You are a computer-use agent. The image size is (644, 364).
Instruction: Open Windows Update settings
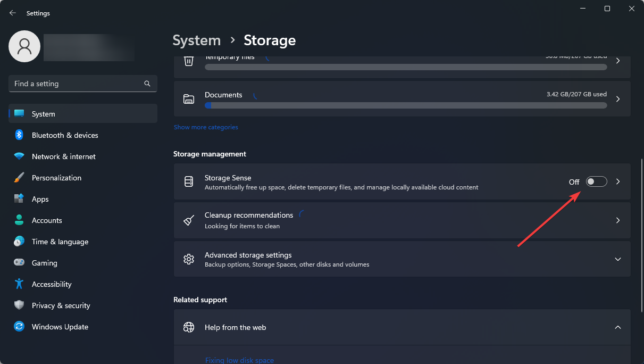point(83,327)
